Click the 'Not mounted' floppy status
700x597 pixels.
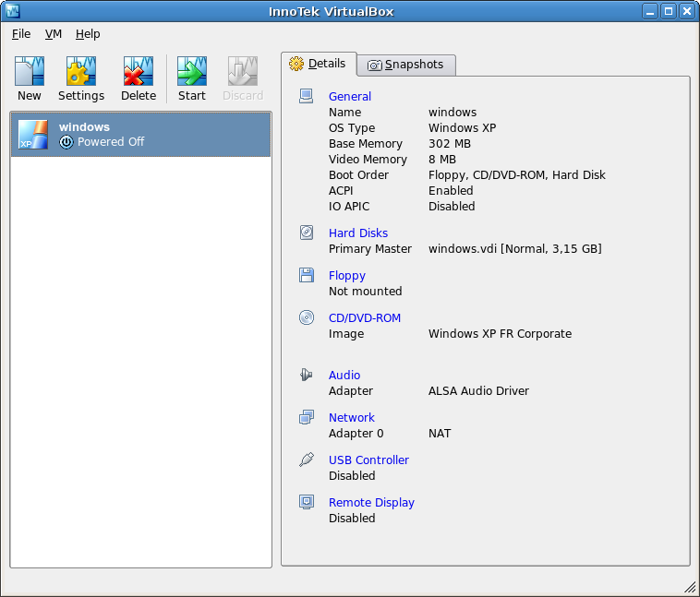[365, 291]
